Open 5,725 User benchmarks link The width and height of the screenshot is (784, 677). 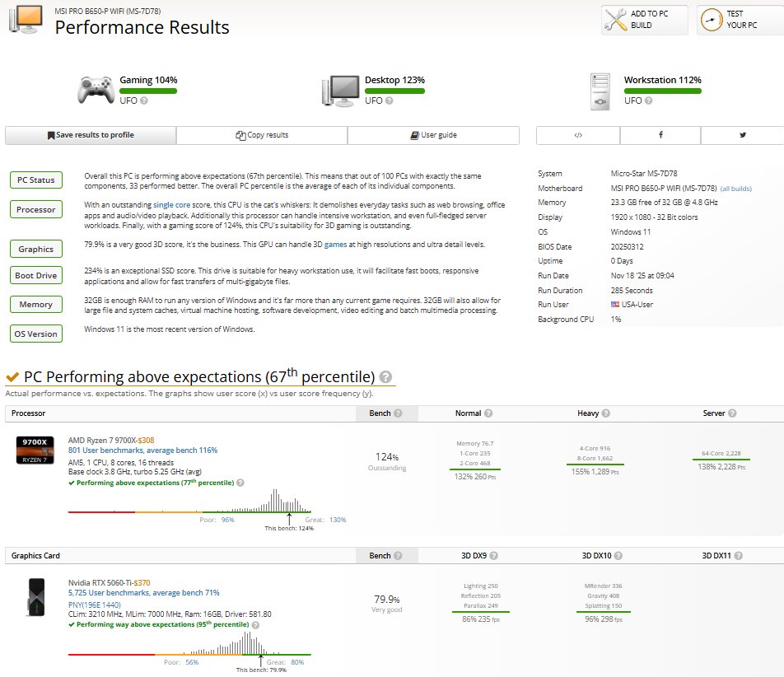coord(144,593)
